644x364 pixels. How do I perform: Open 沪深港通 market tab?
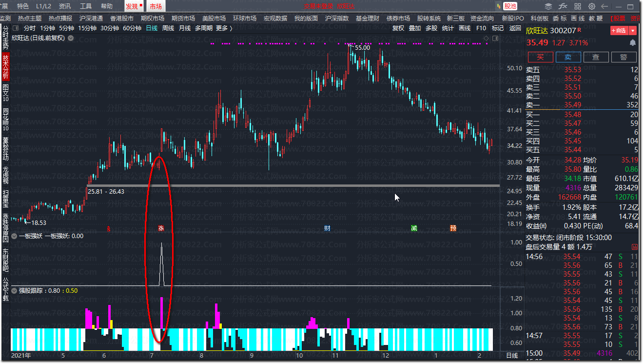pos(91,18)
